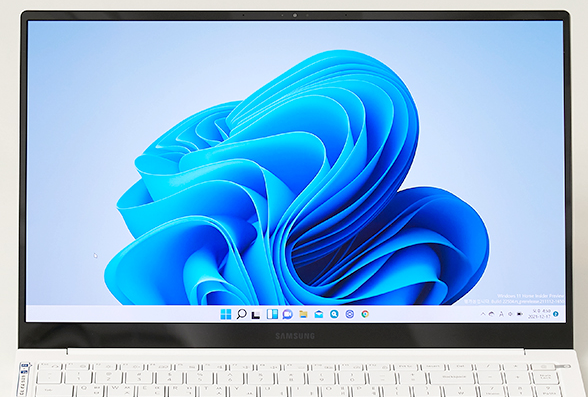
Task: Launch Teams Chat from taskbar
Action: [x=288, y=314]
